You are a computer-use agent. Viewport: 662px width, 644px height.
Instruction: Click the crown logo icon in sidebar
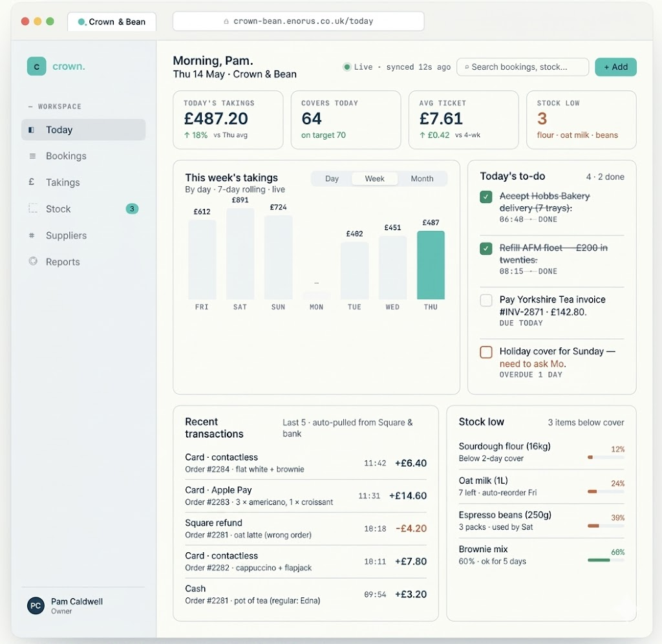[x=36, y=67]
